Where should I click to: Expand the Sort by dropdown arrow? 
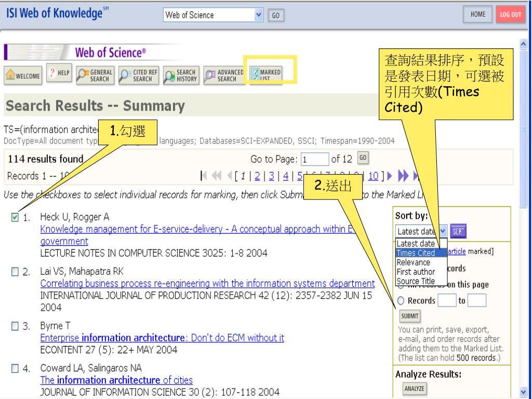pos(443,231)
